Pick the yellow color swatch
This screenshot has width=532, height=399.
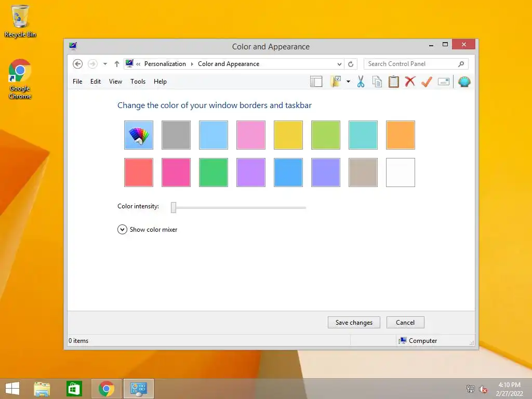288,135
